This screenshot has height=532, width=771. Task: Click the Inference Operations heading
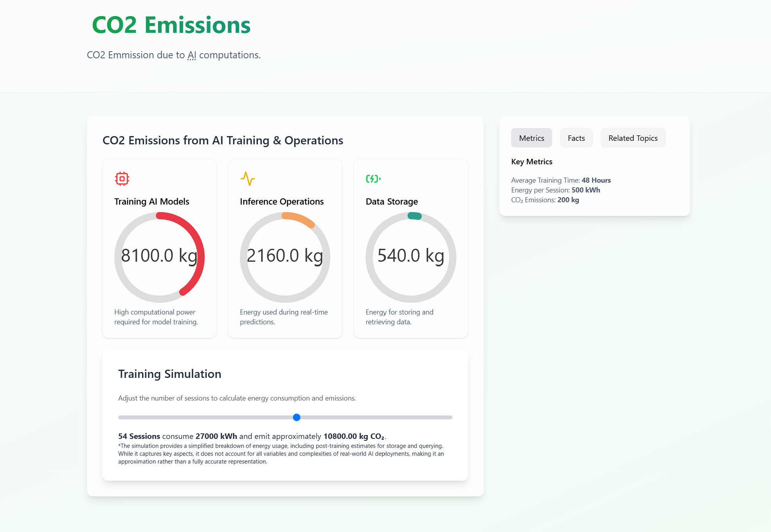coord(282,201)
